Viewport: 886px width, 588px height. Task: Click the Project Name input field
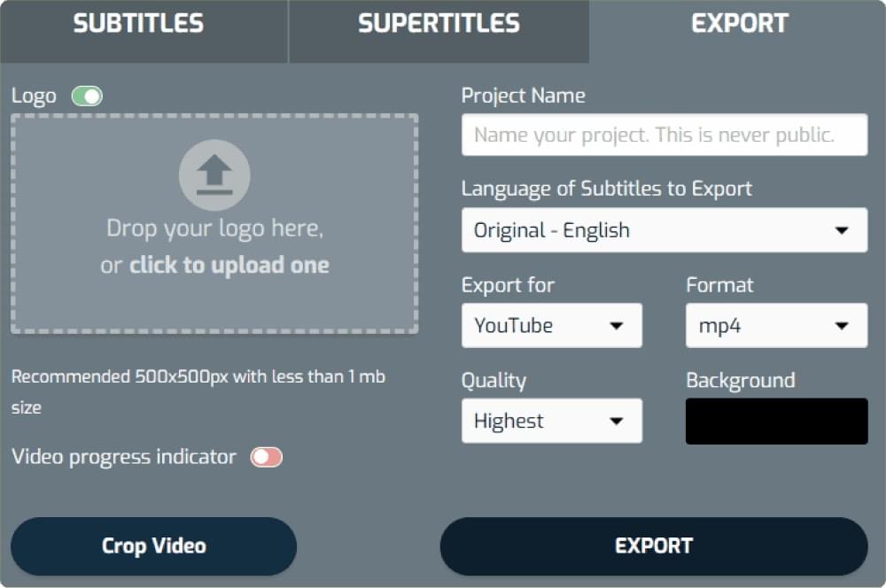click(x=664, y=135)
